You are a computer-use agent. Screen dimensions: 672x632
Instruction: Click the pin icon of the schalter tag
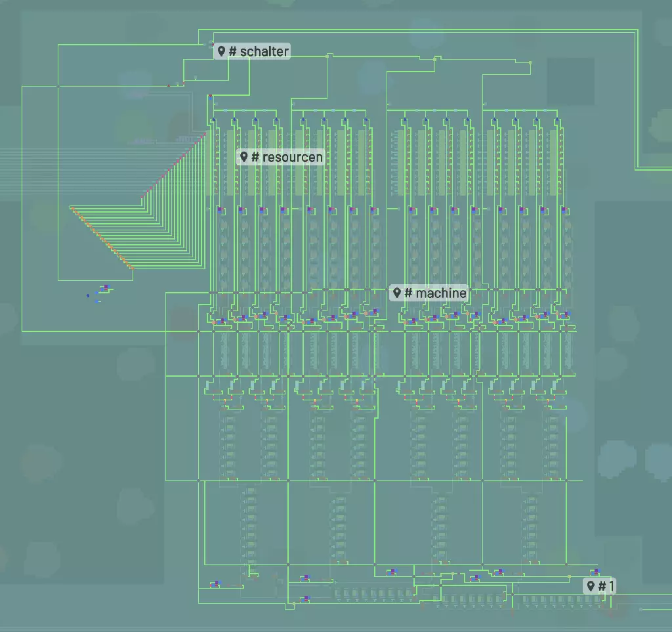(222, 51)
